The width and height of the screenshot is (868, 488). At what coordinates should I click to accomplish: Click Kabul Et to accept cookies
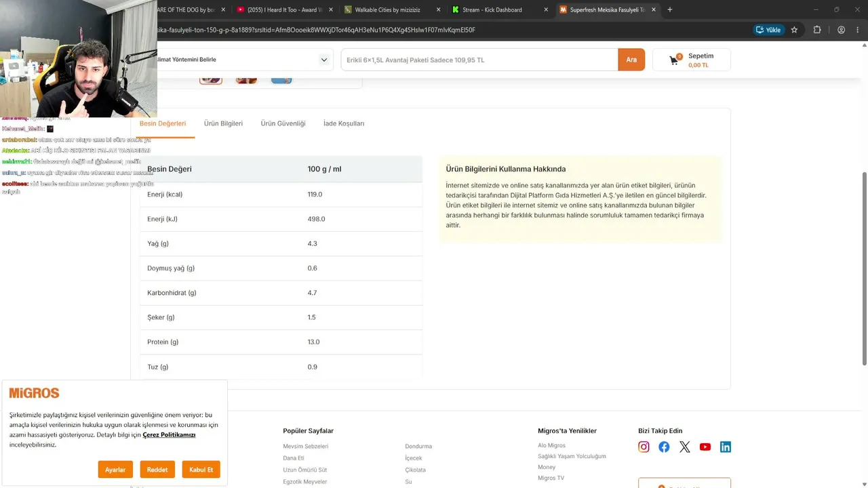(x=201, y=470)
